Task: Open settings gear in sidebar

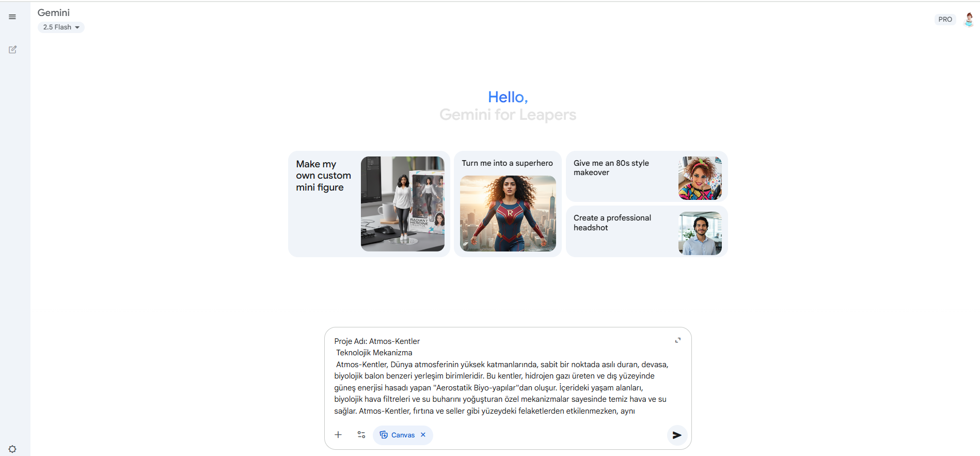Action: point(12,449)
